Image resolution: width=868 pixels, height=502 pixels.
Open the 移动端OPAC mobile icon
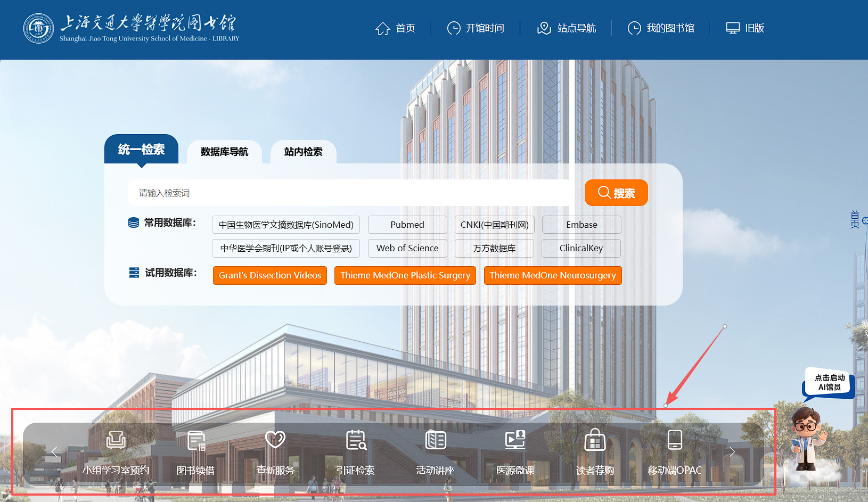(675, 440)
